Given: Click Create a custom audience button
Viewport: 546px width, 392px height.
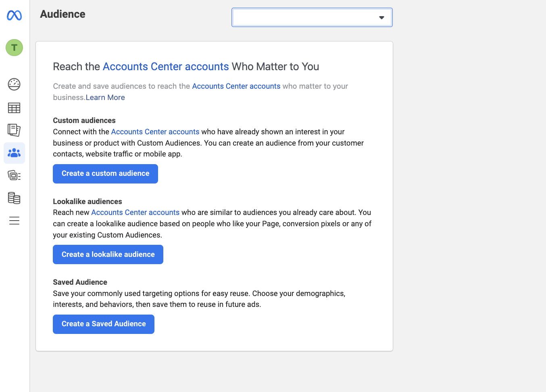Looking at the screenshot, I should 105,174.
